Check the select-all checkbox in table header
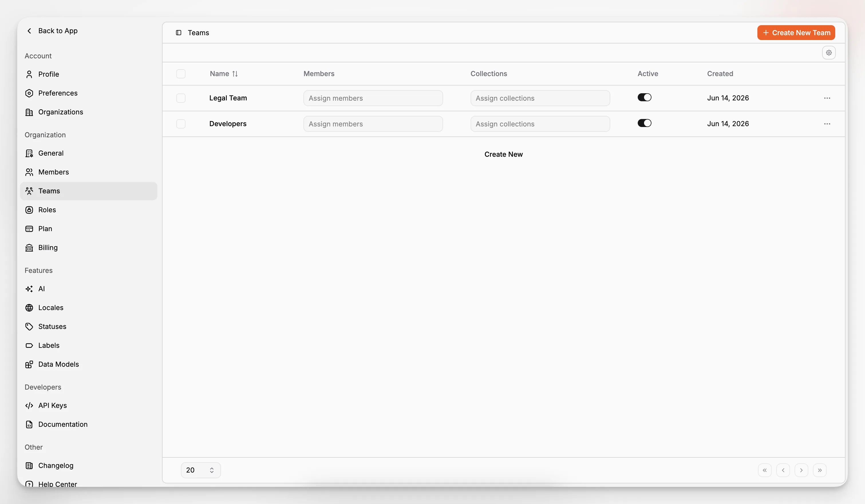This screenshot has width=865, height=504. tap(181, 74)
